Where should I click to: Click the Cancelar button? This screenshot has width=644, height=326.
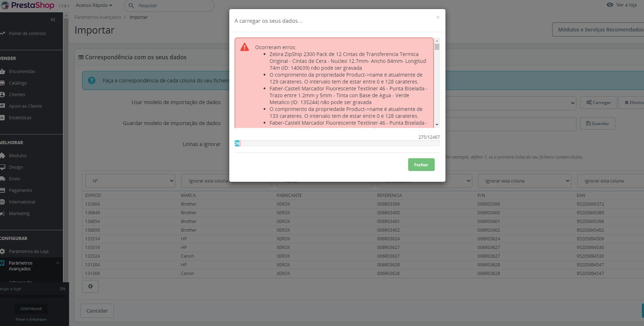click(97, 311)
